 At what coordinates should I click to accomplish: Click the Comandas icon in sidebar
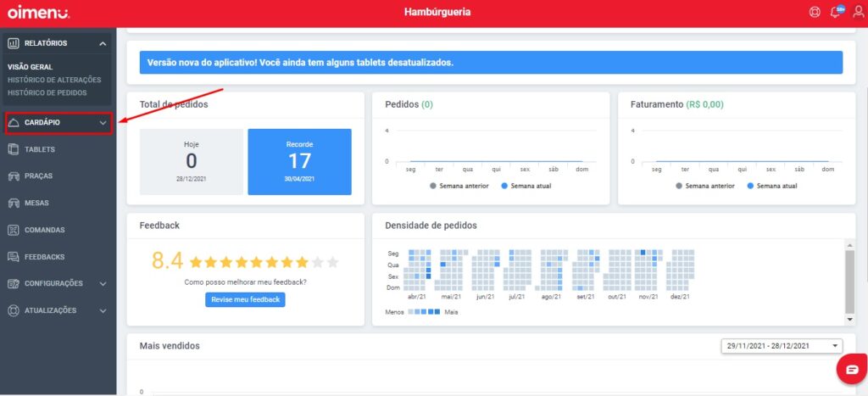coord(14,230)
